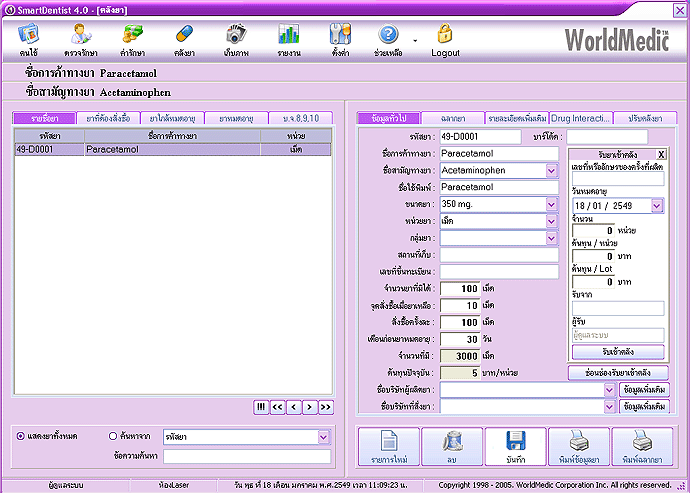Click the delete recycle bin button
The width and height of the screenshot is (690, 493).
coord(452,446)
